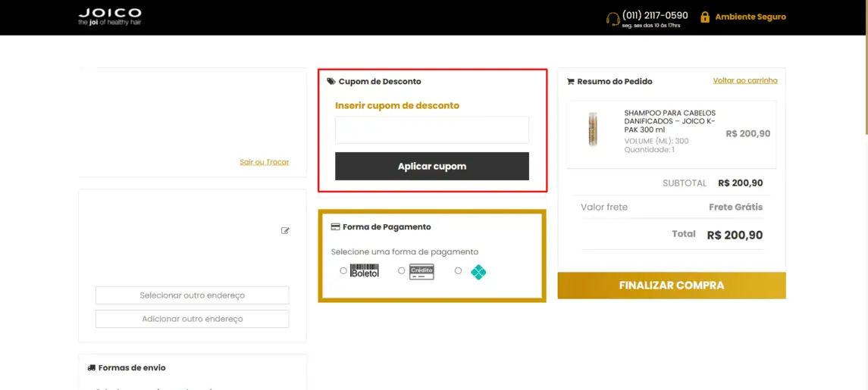Click the Sair ou Trocar link

click(264, 162)
